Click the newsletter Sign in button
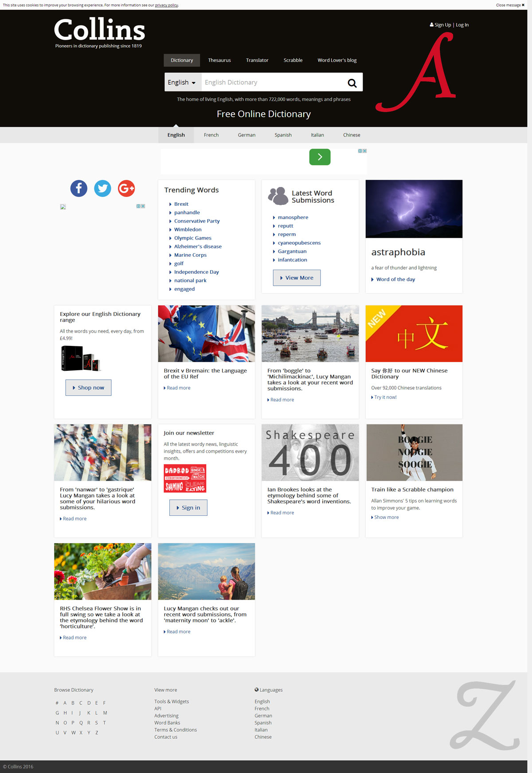 pyautogui.click(x=188, y=508)
